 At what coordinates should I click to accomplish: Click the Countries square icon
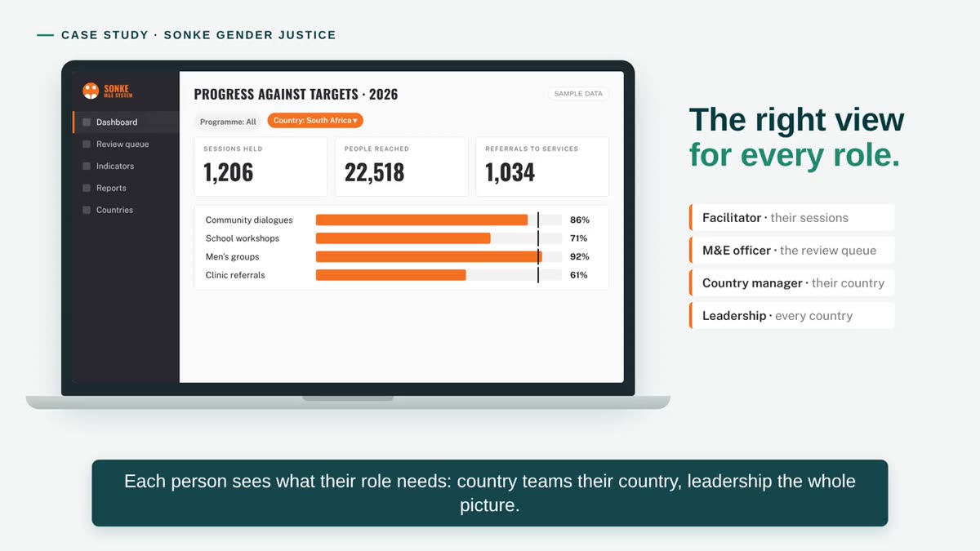point(87,211)
